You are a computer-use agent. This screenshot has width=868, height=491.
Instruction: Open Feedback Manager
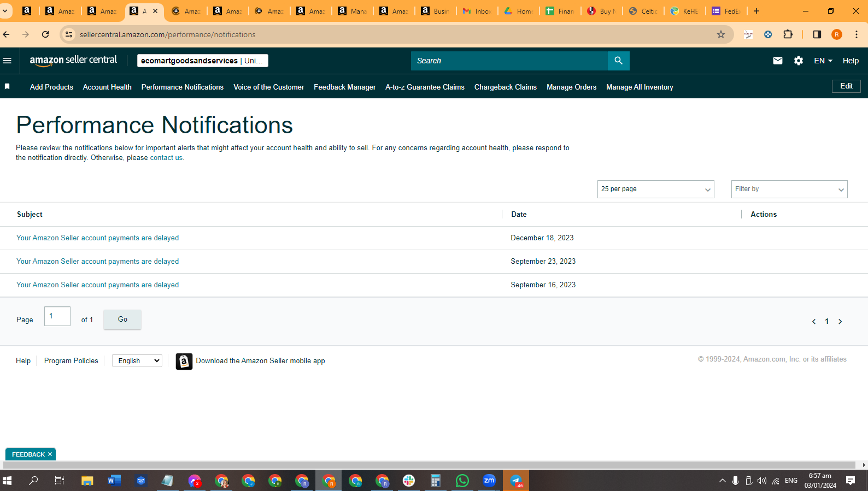(x=345, y=87)
